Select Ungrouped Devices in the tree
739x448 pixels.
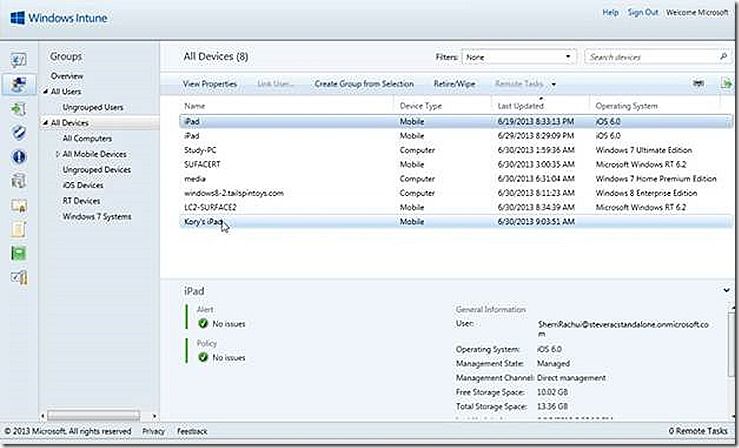[x=97, y=170]
